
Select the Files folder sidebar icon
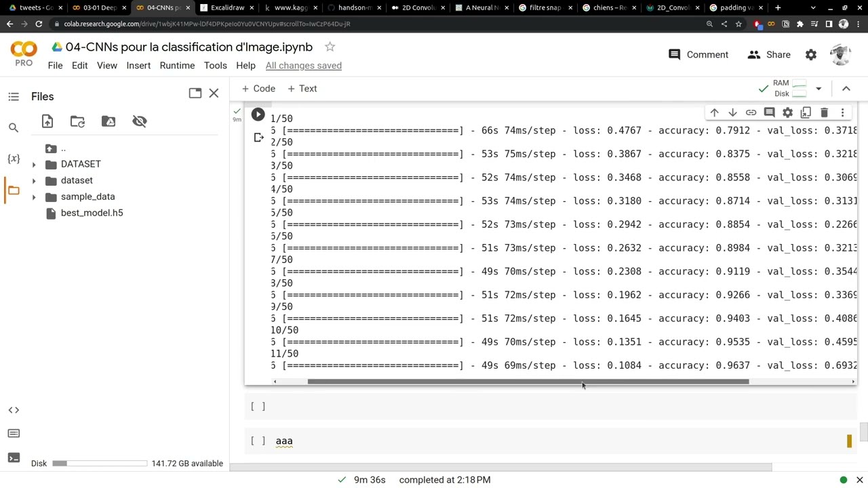[14, 190]
